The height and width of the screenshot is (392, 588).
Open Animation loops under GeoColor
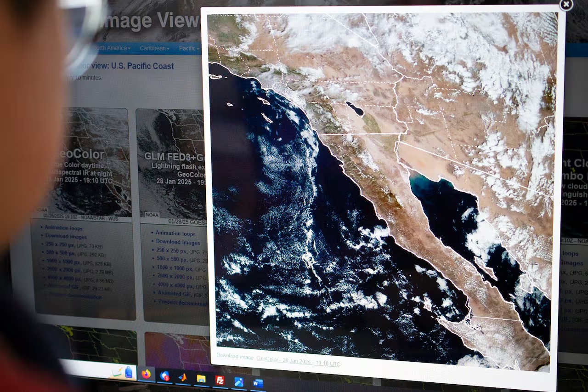click(x=63, y=227)
